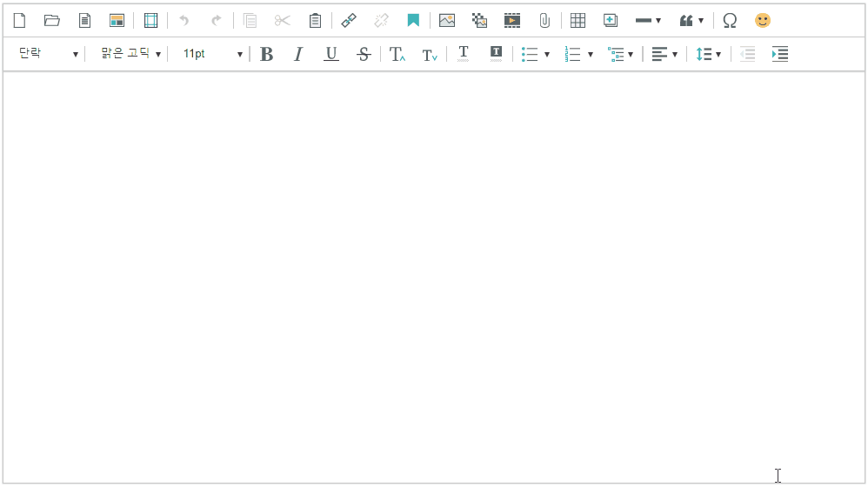The image size is (868, 487).
Task: Toggle bold formatting
Action: (x=267, y=54)
